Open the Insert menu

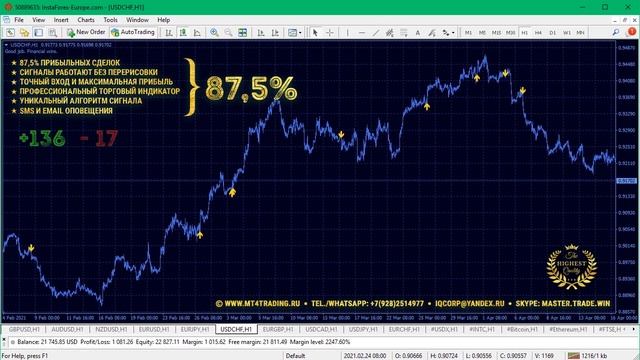pos(61,20)
